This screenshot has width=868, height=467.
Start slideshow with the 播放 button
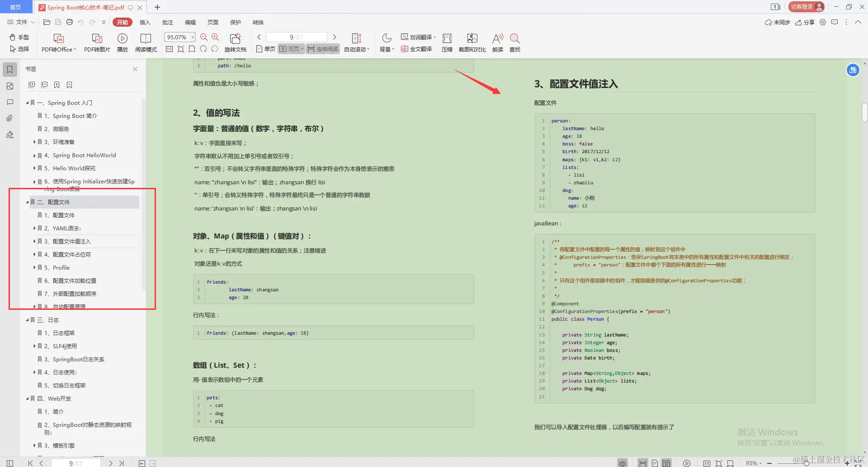123,43
